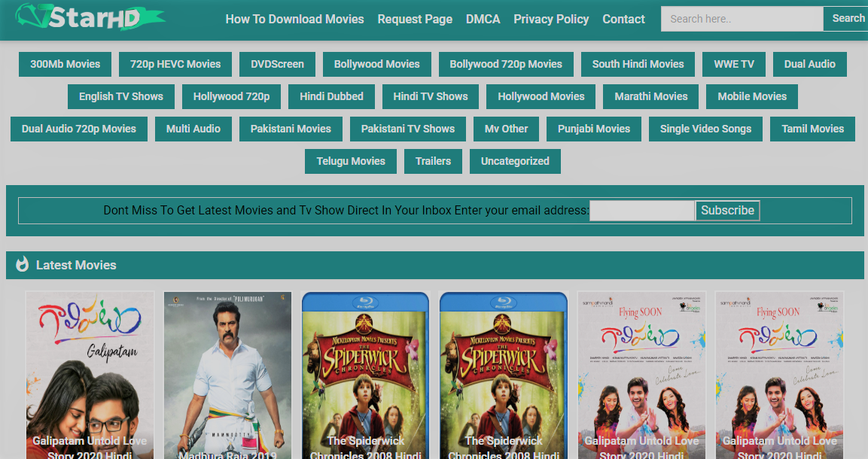868x459 pixels.
Task: Go to WWE TV category
Action: click(734, 64)
